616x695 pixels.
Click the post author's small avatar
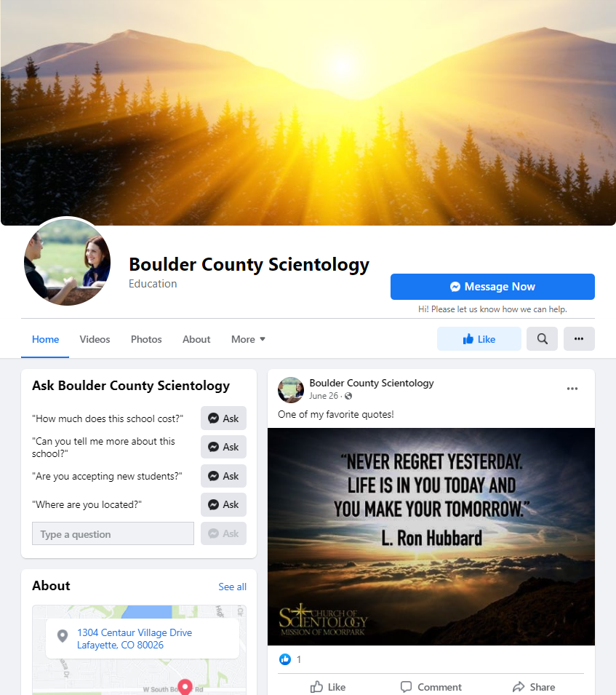(x=291, y=389)
